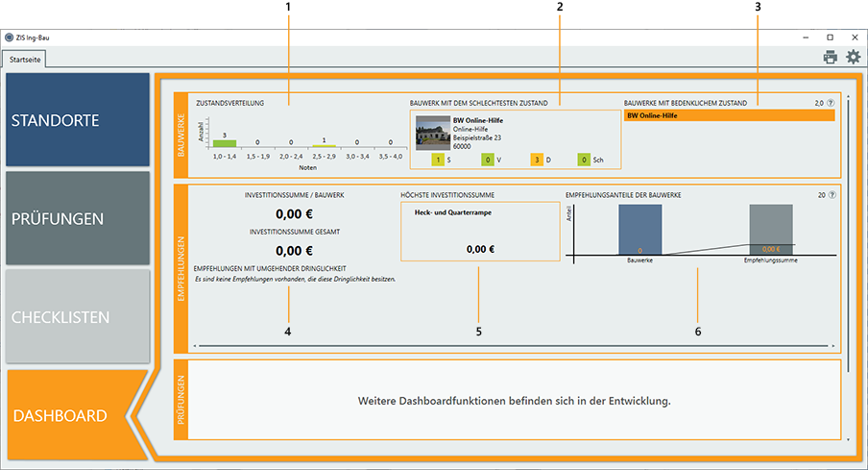This screenshot has width=868, height=470.
Task: Click right arrow of Empfehlungen horizontal scrollbar
Action: click(x=833, y=346)
